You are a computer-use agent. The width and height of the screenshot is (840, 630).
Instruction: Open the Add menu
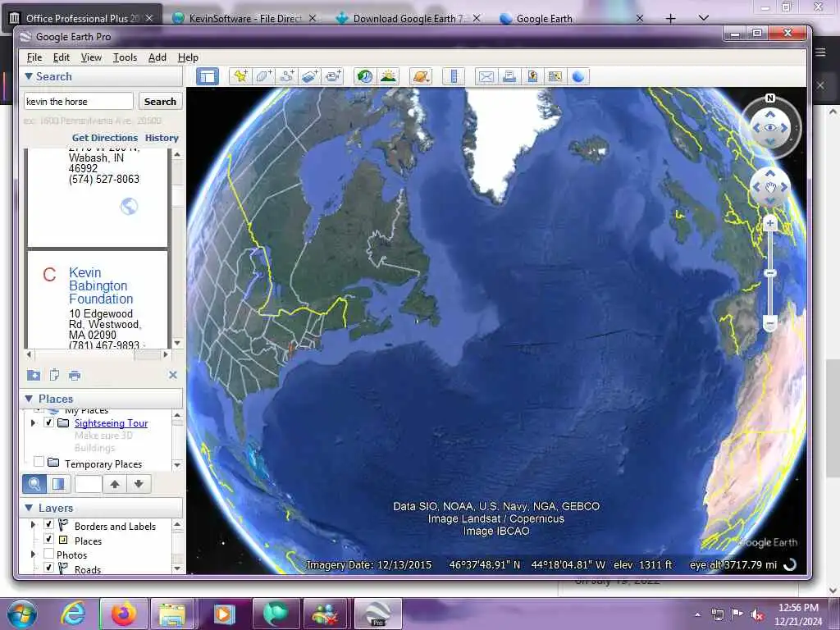click(x=157, y=57)
